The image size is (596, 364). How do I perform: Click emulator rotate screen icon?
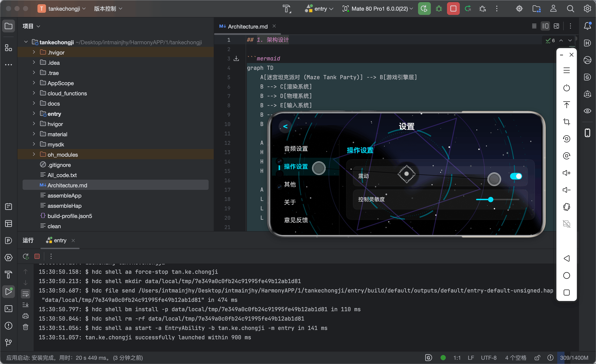tap(566, 207)
